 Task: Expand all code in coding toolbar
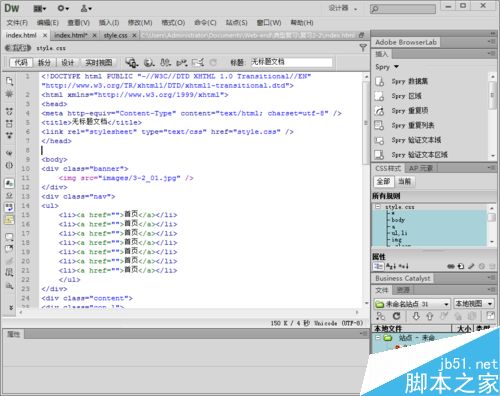9,135
